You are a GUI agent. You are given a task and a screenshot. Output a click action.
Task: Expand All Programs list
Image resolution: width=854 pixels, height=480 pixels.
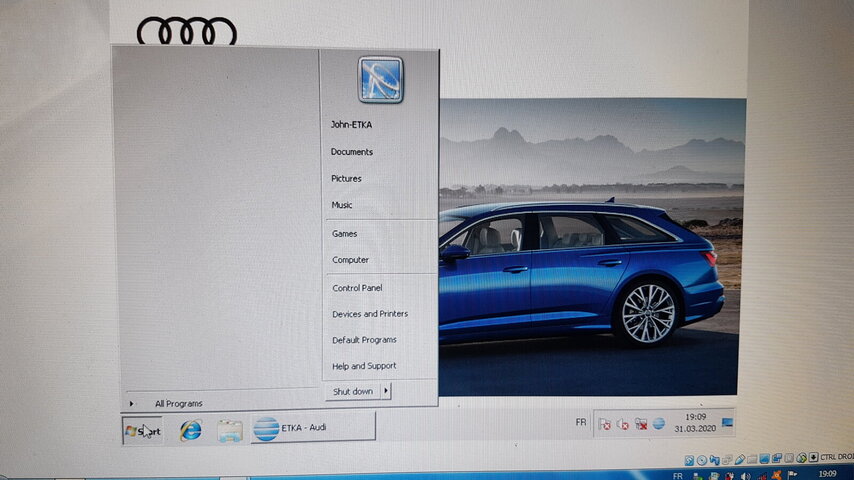click(x=178, y=403)
